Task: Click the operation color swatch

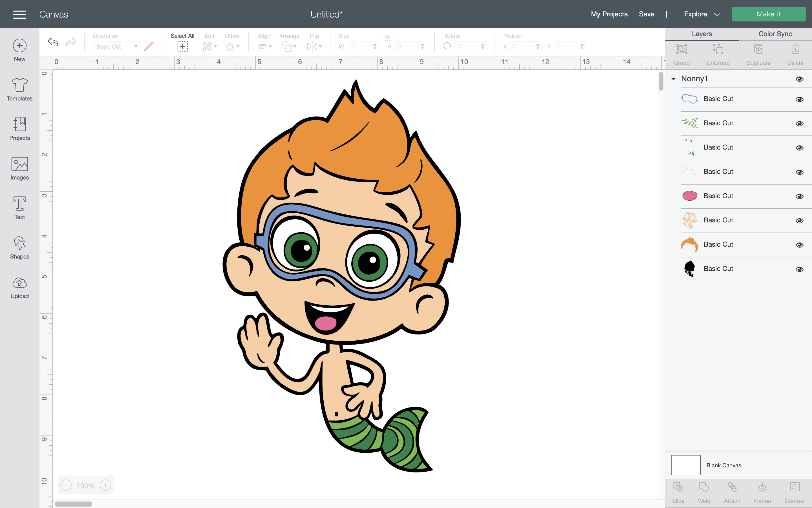Action: pos(149,46)
